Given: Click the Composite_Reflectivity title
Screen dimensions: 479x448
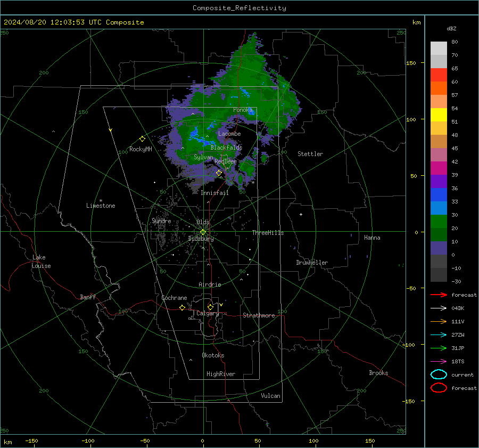Looking at the screenshot, I should point(240,8).
